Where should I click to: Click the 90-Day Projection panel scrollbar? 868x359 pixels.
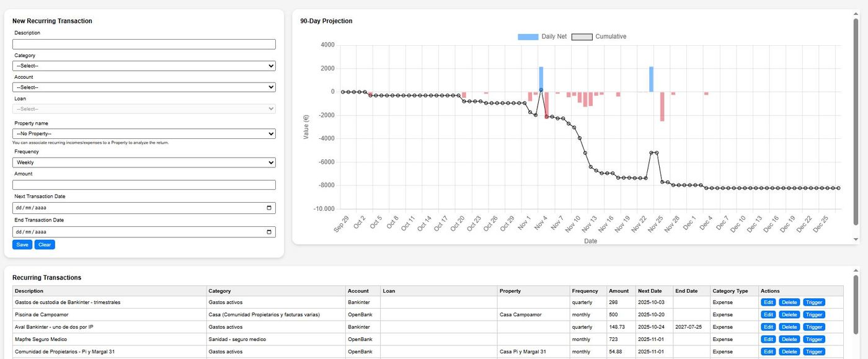point(856,124)
